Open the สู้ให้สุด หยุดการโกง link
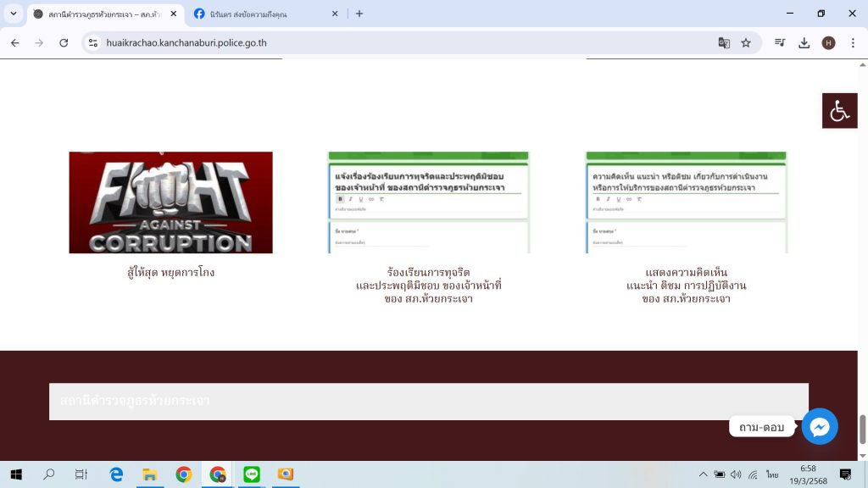Image resolution: width=868 pixels, height=488 pixels. coord(170,273)
